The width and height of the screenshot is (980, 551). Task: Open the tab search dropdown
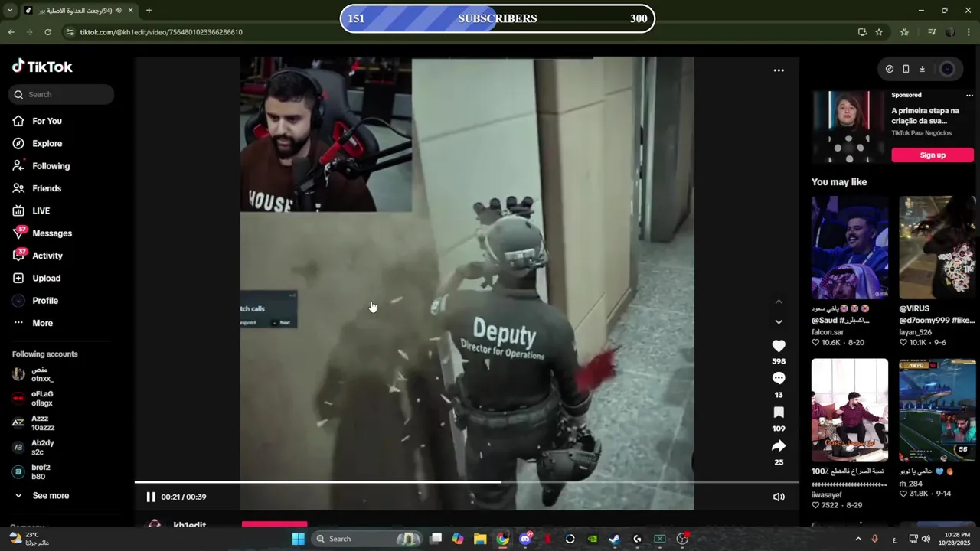coord(9,11)
